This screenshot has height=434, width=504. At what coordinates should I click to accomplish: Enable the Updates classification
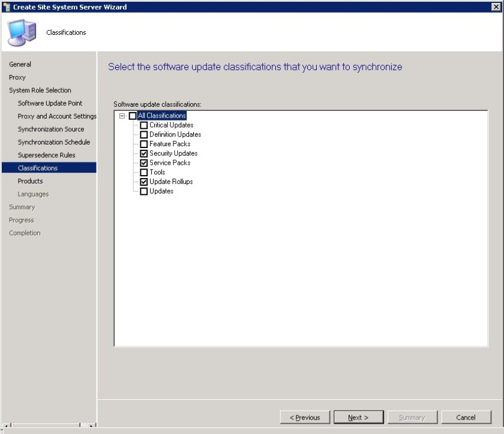[x=143, y=191]
